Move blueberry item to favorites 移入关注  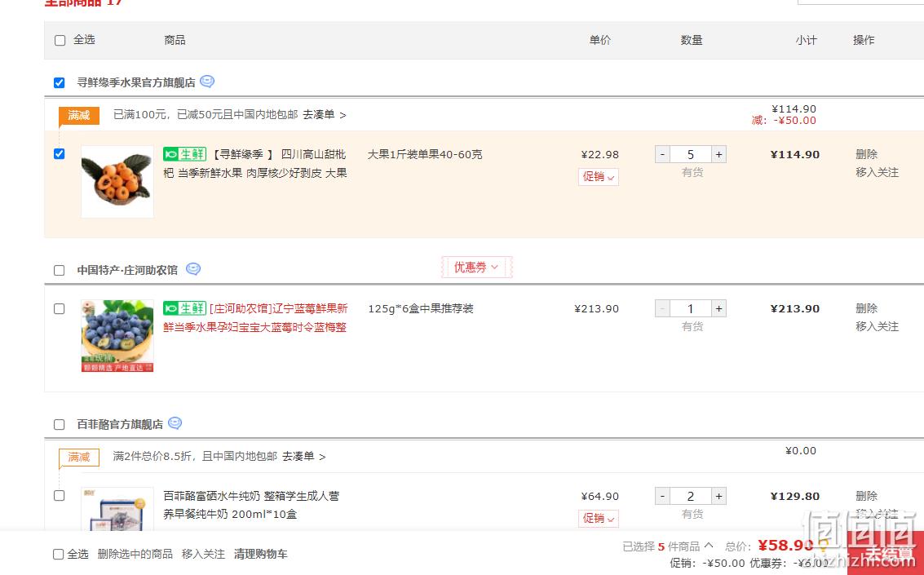point(877,326)
